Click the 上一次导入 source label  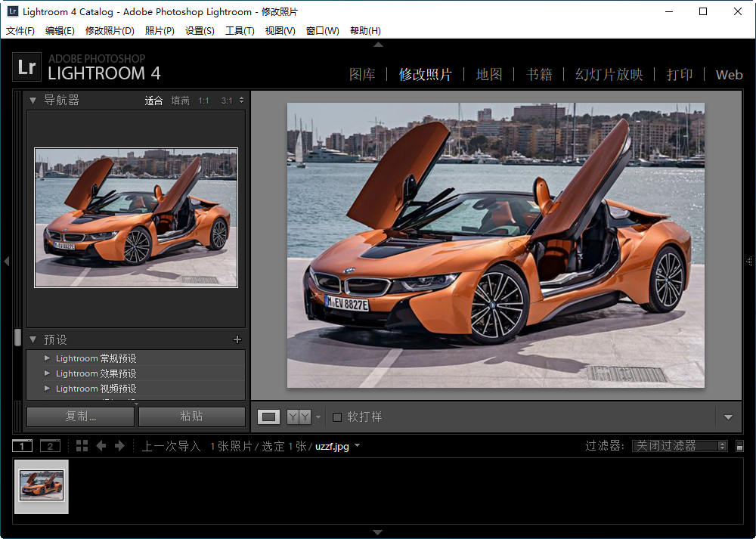171,447
